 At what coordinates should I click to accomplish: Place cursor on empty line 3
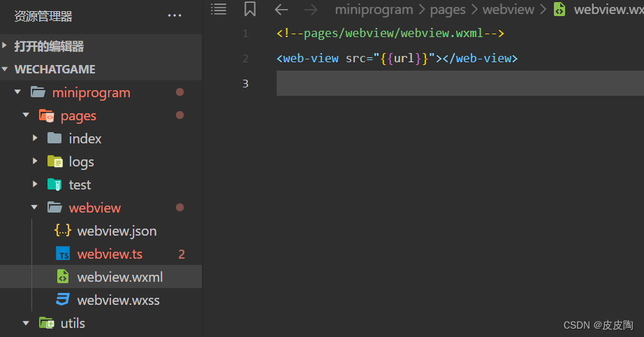pos(460,83)
